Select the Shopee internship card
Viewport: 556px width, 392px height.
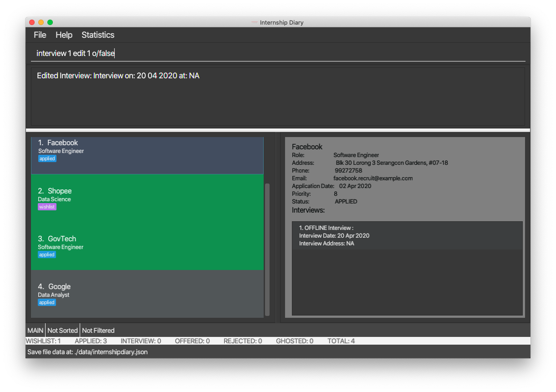pos(147,199)
